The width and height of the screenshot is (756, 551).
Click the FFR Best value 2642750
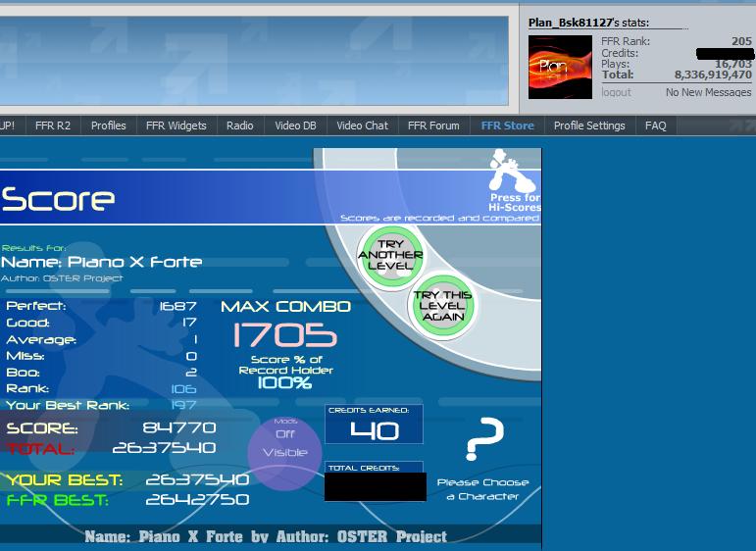[197, 499]
